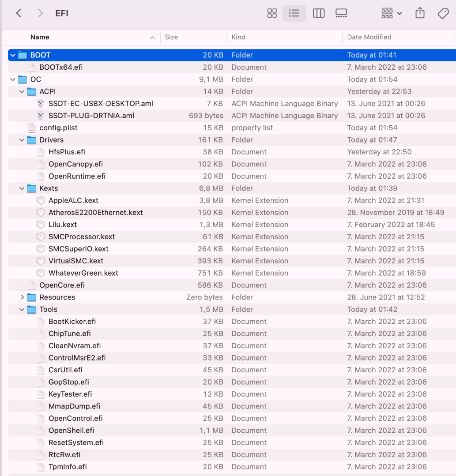The image size is (456, 476).
Task: Select the Tools folder icon
Action: click(x=32, y=309)
